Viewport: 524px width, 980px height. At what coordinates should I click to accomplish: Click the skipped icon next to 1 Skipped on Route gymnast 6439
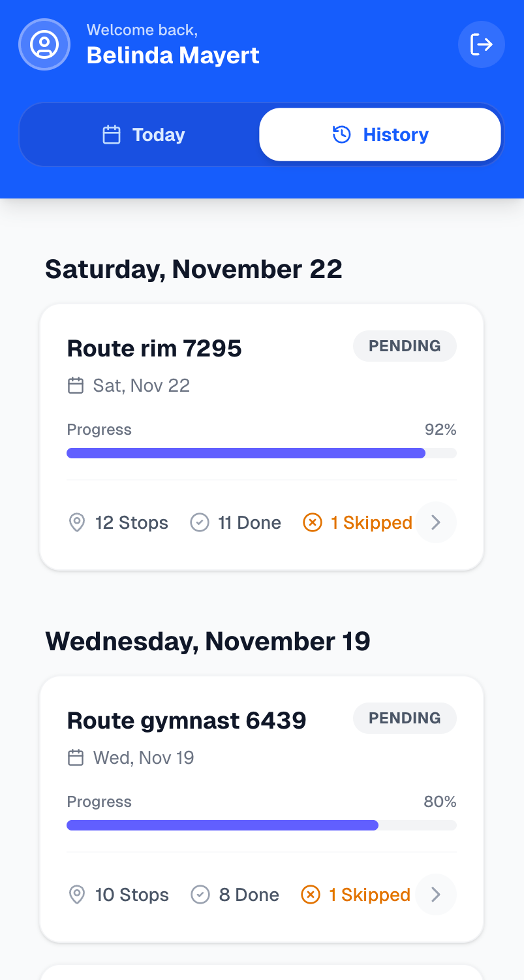point(311,894)
